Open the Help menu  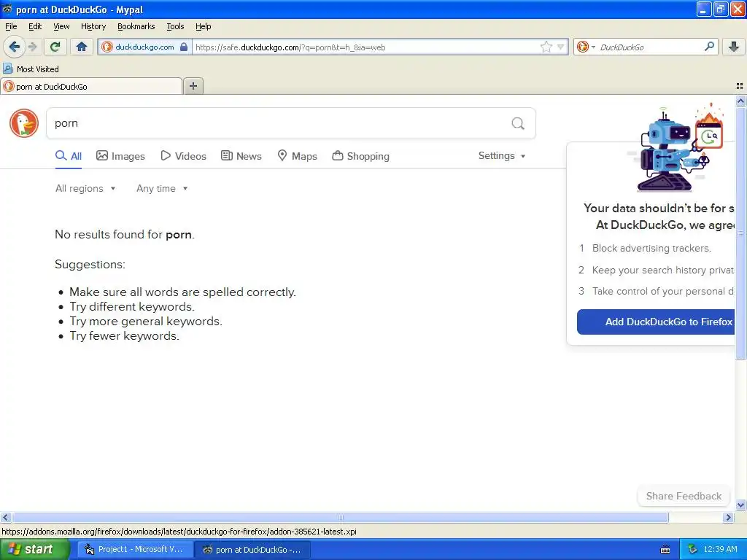(x=203, y=26)
